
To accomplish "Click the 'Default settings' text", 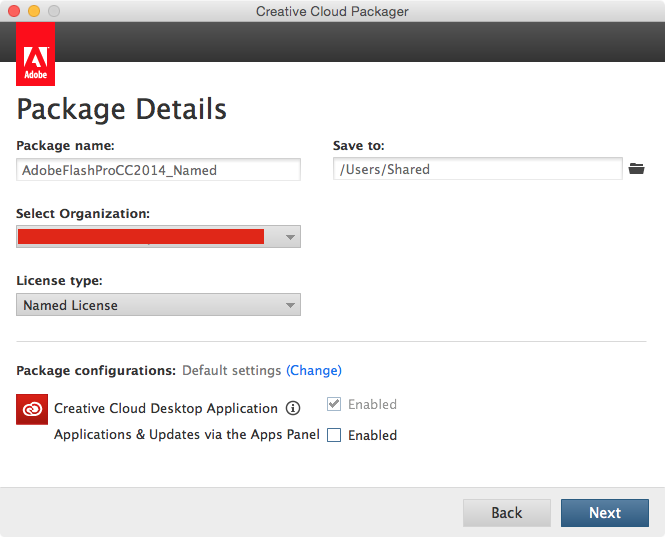I will [x=232, y=370].
